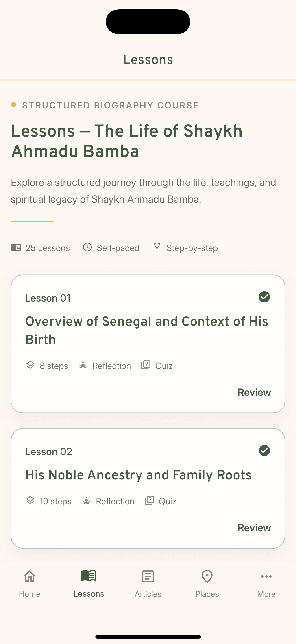Tap the 25 Lessons book icon
Screen dimensions: 296x644
pos(16,247)
